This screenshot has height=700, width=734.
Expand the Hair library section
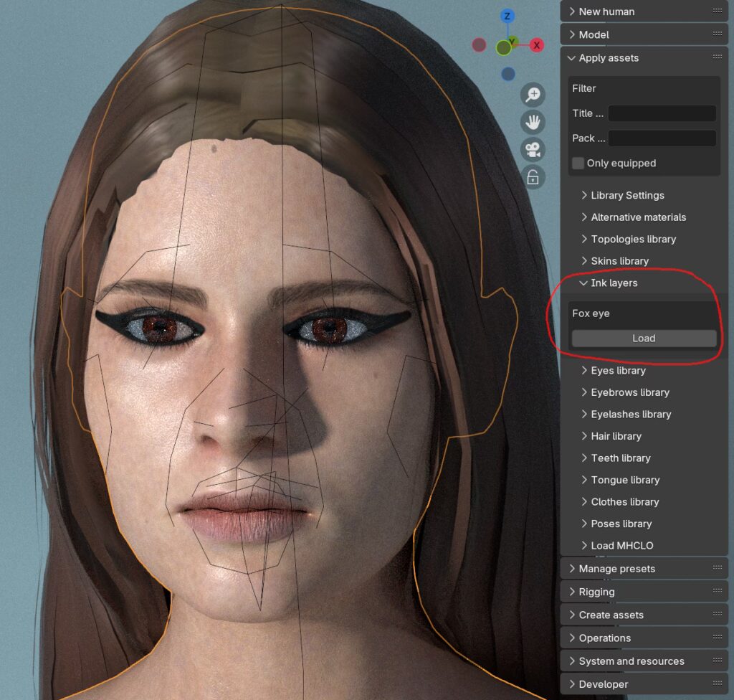point(615,436)
